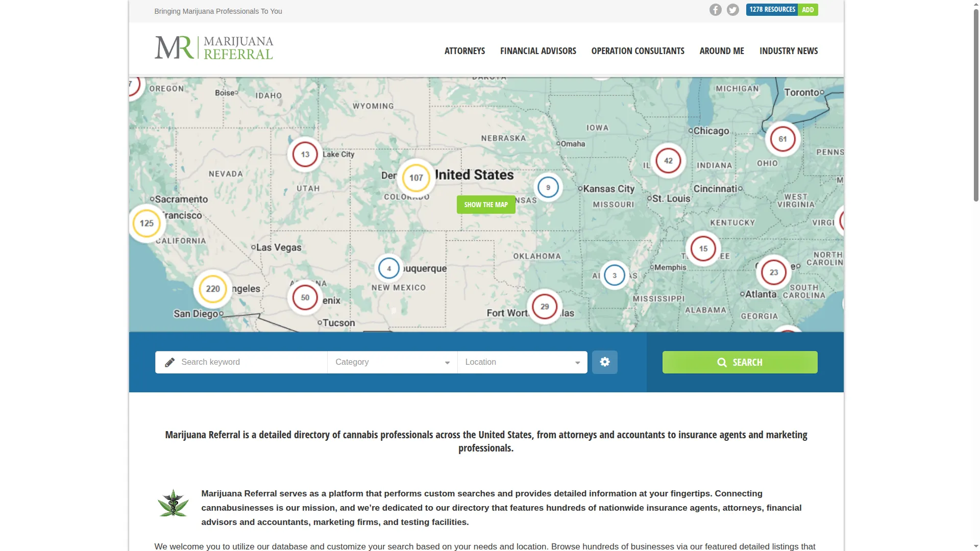Click the 9 cluster marker near Kansas
The width and height of the screenshot is (980, 551).
tap(548, 187)
